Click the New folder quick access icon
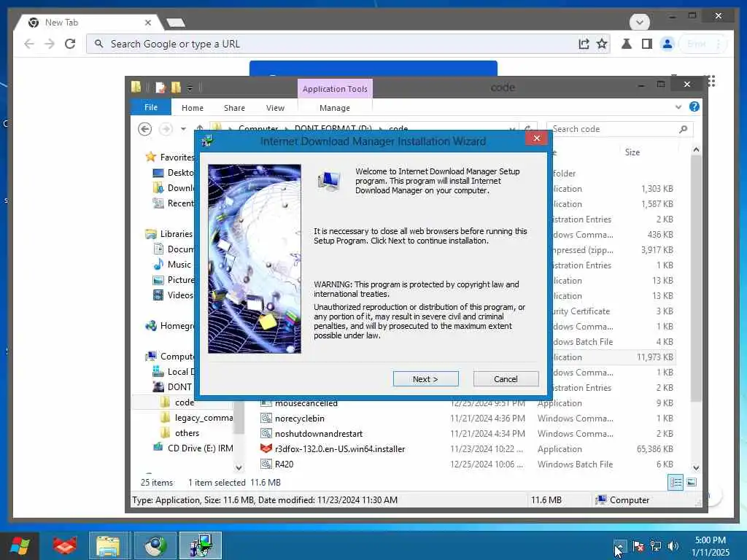 pyautogui.click(x=177, y=87)
